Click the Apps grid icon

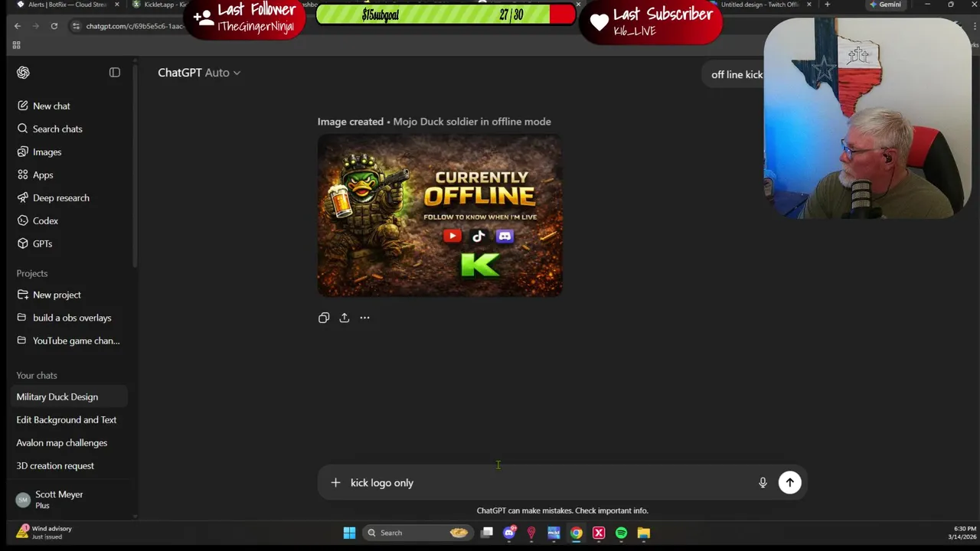(x=21, y=174)
